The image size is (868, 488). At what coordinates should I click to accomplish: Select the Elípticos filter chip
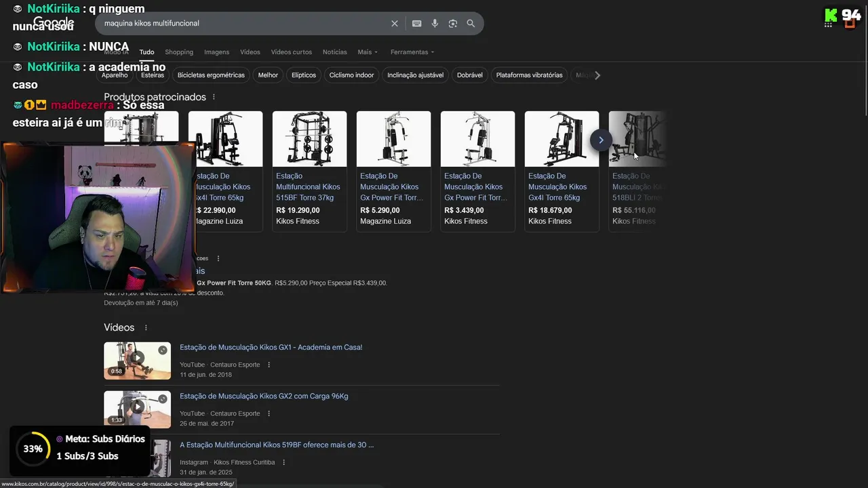pos(304,75)
